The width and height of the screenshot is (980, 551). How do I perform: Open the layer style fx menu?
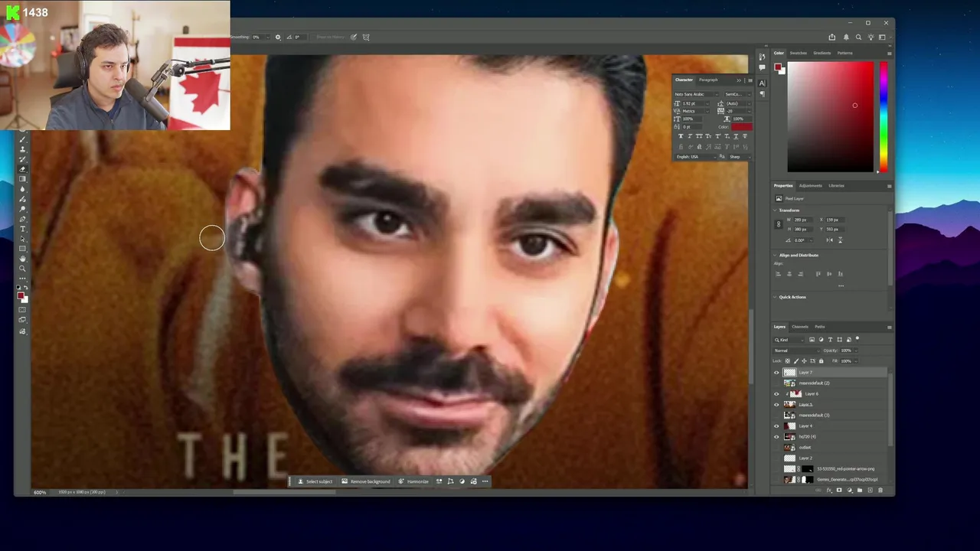pos(829,491)
